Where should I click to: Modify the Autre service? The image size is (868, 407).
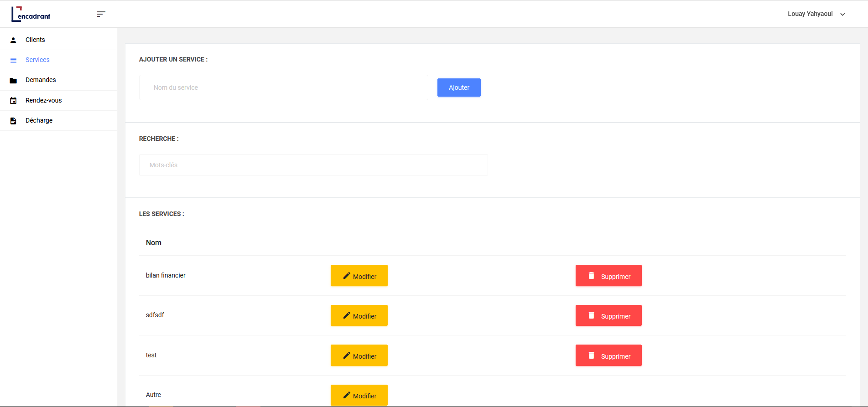click(x=359, y=395)
